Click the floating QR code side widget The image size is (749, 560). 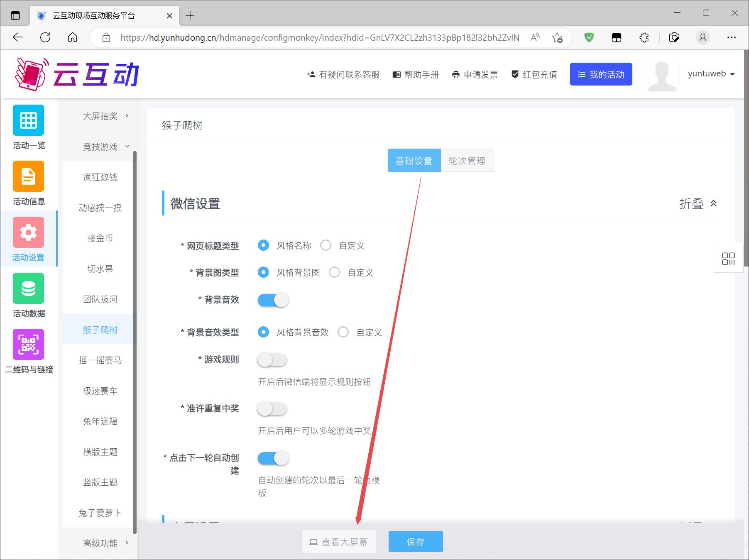728,258
